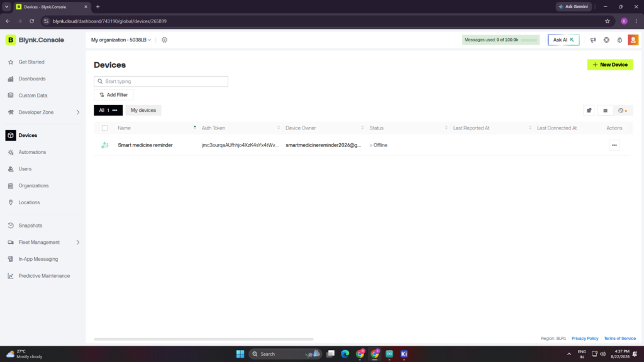Open Privacy Policy link
This screenshot has width=644, height=362.
click(585, 339)
